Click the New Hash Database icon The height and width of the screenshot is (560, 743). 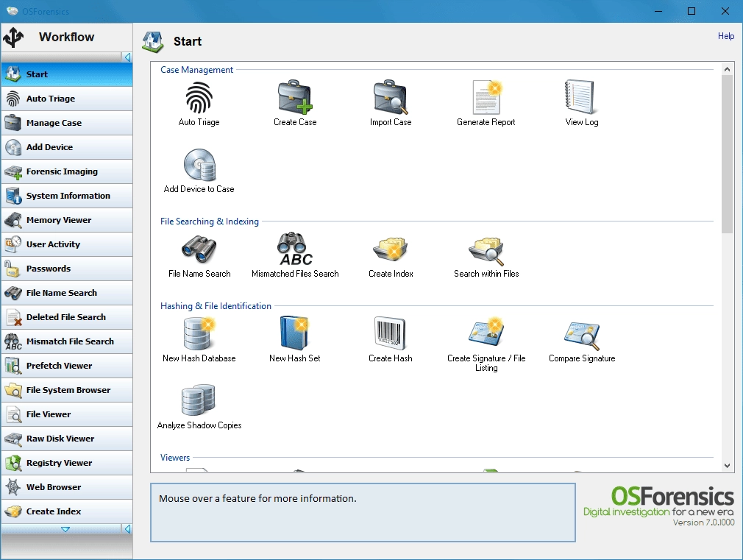click(x=199, y=333)
